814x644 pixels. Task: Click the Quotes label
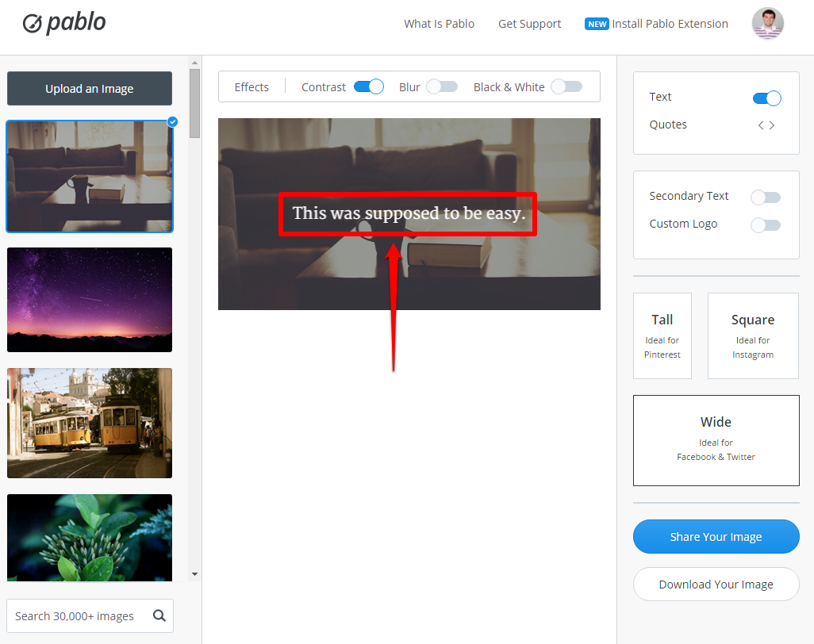(x=668, y=125)
